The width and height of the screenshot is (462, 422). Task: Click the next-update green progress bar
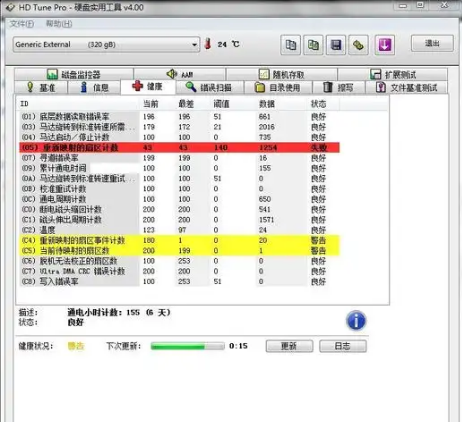click(x=187, y=346)
